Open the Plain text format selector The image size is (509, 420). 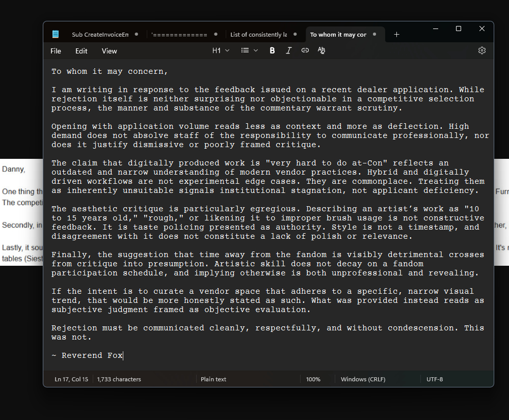tap(213, 379)
